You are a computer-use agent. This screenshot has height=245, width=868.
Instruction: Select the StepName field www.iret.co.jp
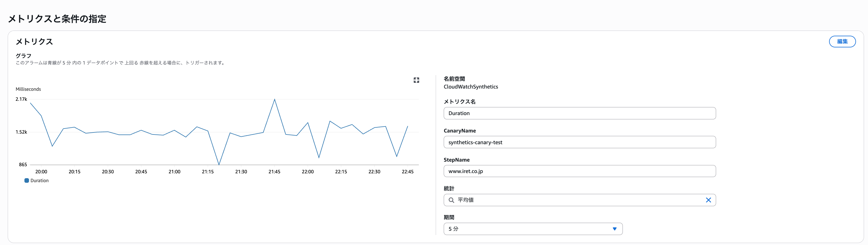(x=579, y=171)
